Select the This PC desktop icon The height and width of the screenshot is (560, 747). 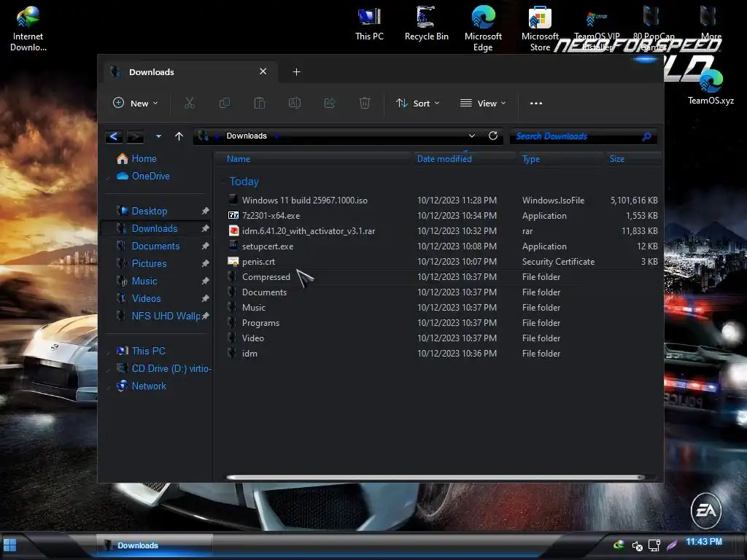click(369, 24)
